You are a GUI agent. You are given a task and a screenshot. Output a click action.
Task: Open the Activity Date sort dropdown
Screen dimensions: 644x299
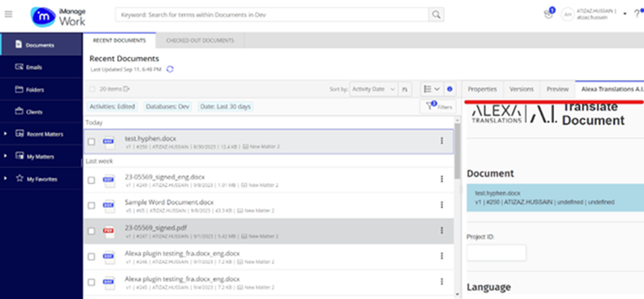[373, 89]
